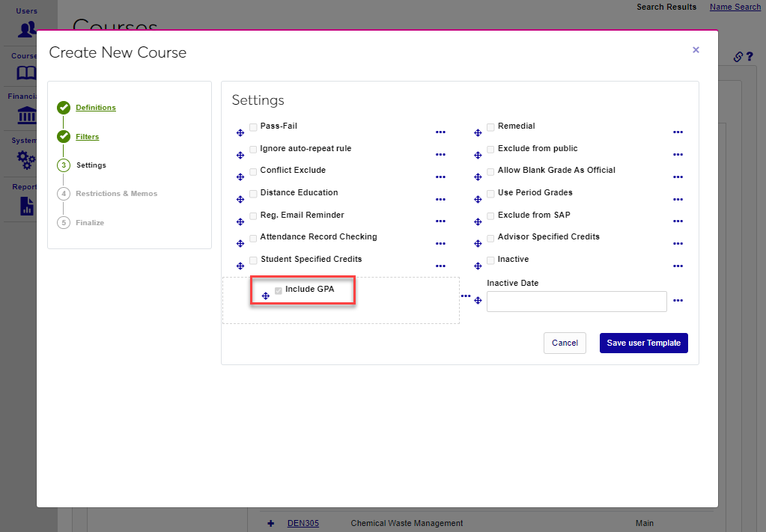
Task: Click the move handle for Inactive Date field
Action: tap(478, 301)
